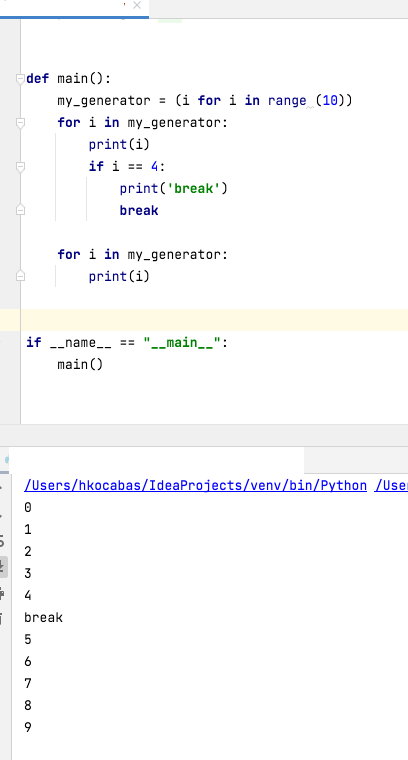This screenshot has width=408, height=760.
Task: Collapse the 'if i == 4' block fold
Action: [20, 167]
